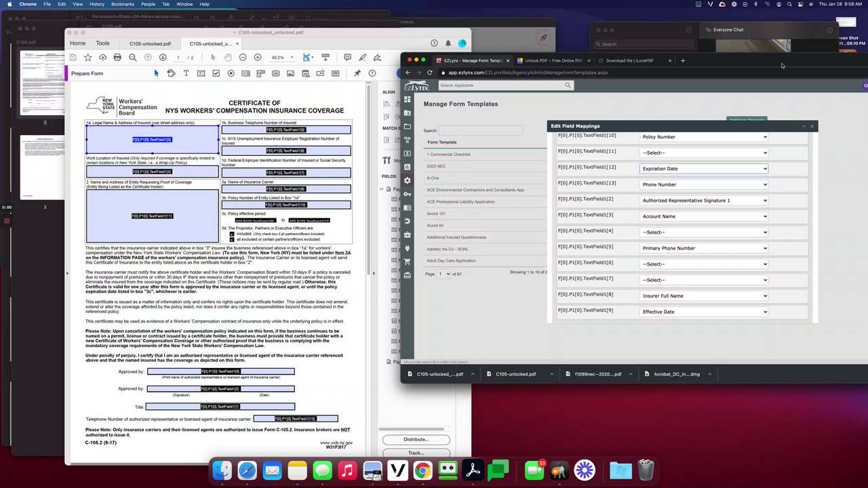
Task: Open the People menu in menu bar
Action: 148,4
